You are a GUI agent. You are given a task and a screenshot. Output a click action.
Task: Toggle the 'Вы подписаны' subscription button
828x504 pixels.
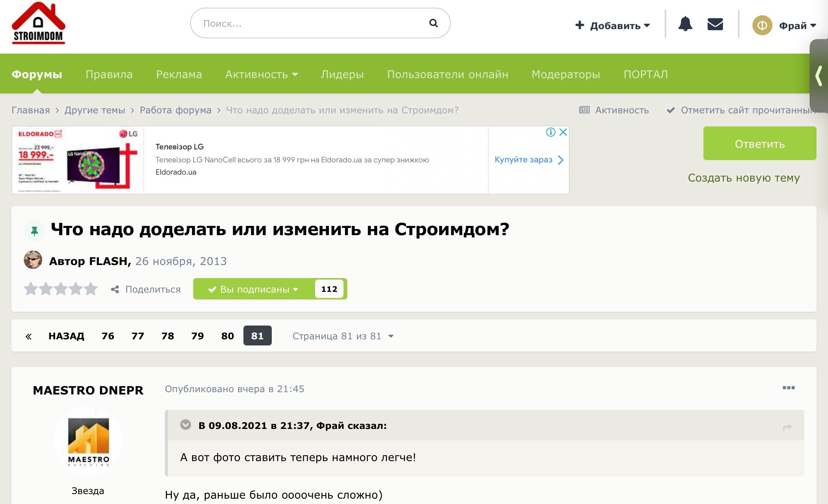[x=253, y=289]
